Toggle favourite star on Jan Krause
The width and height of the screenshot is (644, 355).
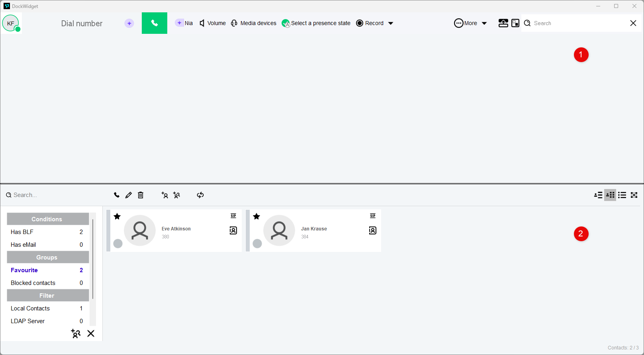(256, 217)
